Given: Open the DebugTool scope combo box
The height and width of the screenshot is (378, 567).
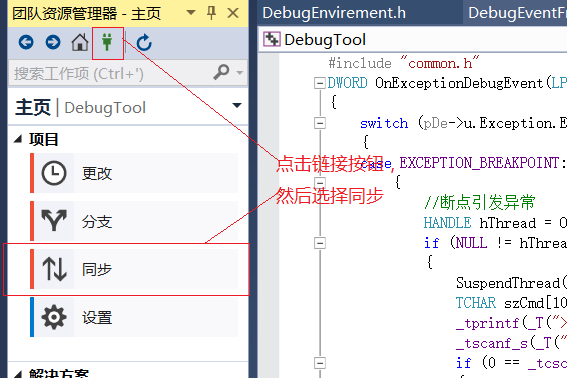Looking at the screenshot, I should pyautogui.click(x=413, y=39).
